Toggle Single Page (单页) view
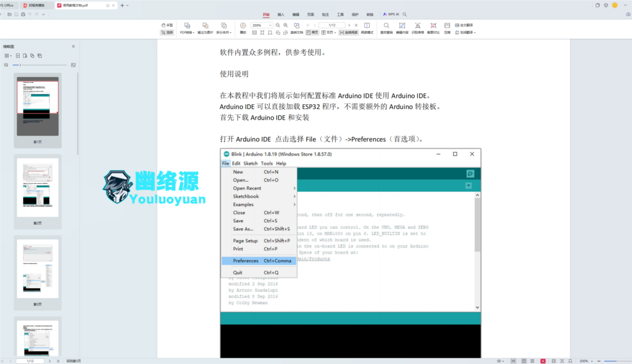Image resolution: width=632 pixels, height=364 pixels. pos(312,32)
